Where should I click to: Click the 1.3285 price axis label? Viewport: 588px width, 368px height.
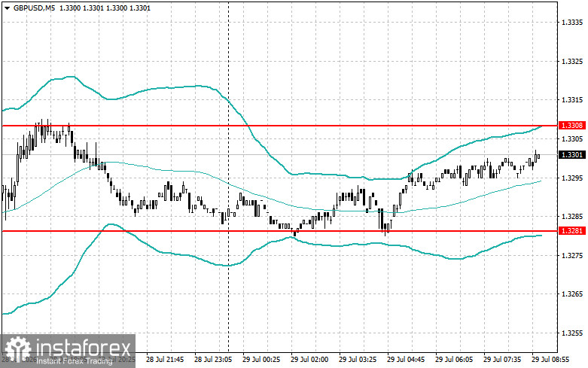pyautogui.click(x=572, y=217)
